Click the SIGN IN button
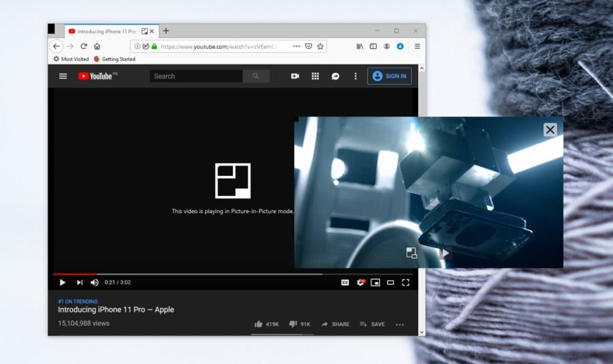 (x=389, y=76)
